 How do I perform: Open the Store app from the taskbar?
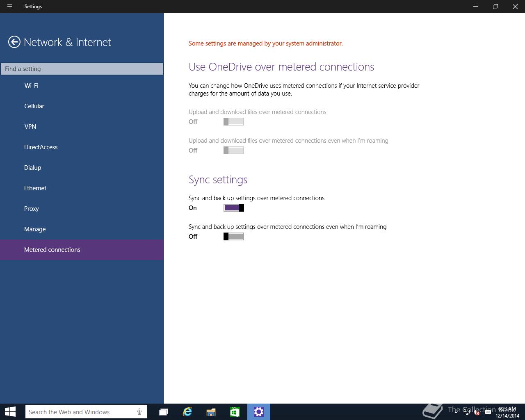[x=235, y=412]
